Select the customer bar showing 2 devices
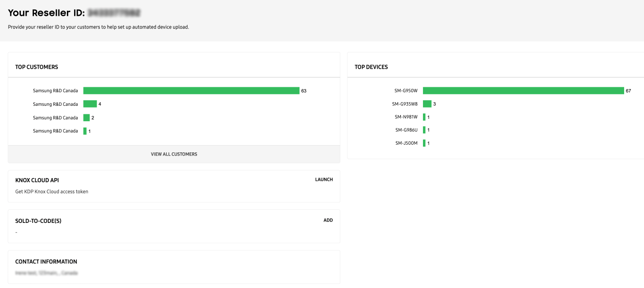Viewport: 644px width, 288px height. pos(86,118)
